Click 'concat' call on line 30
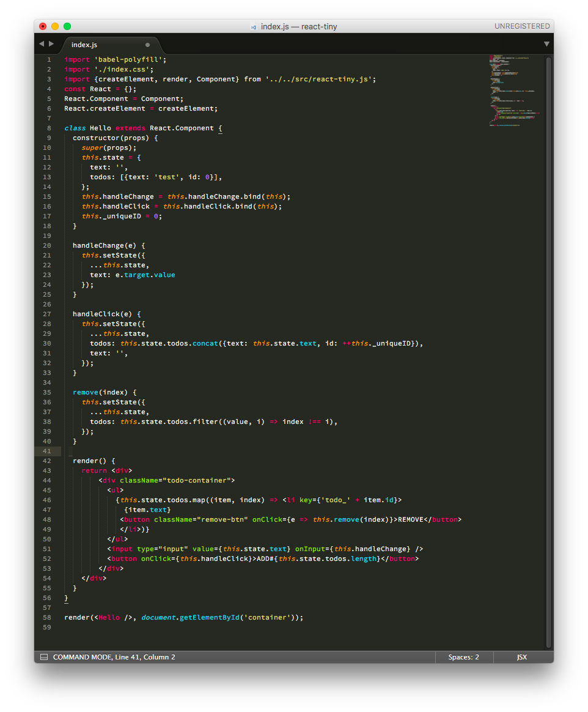Image resolution: width=588 pixels, height=712 pixels. point(205,343)
